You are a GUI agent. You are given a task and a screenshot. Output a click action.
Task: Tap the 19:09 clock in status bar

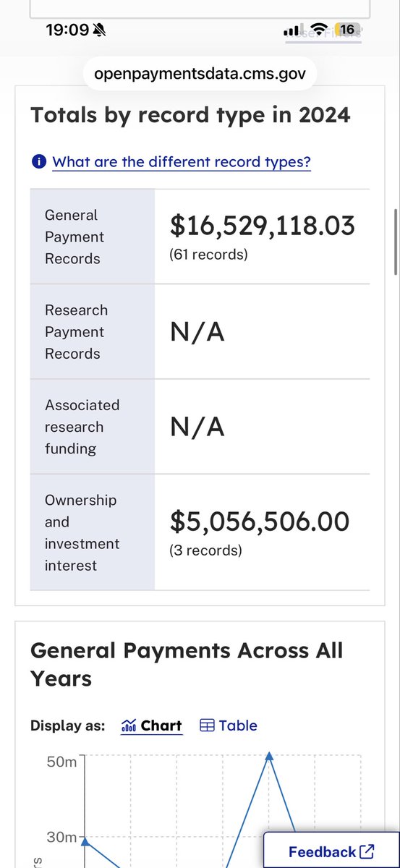[x=67, y=30]
